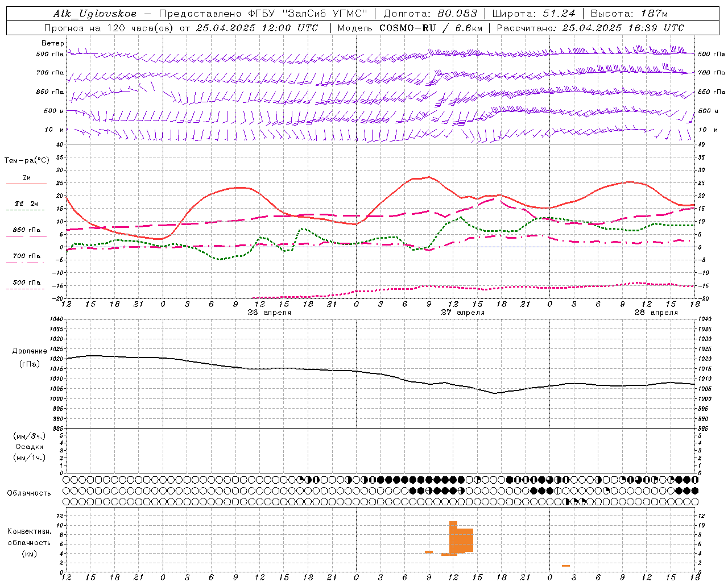Click the Td 2м legend entry

point(26,203)
